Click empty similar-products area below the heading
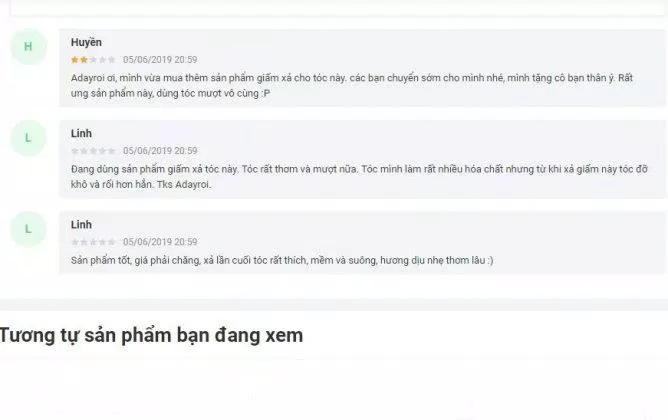Screen dimensions: 668x420 334,388
